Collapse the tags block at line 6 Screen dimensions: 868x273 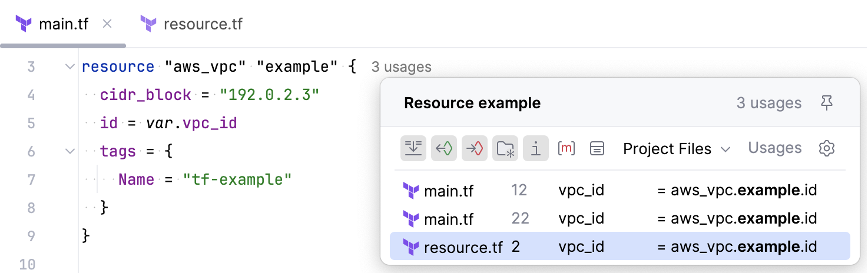coord(70,152)
